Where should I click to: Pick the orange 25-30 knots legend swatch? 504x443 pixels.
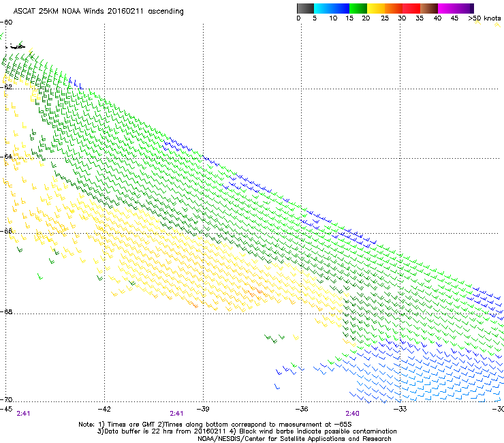coord(394,8)
